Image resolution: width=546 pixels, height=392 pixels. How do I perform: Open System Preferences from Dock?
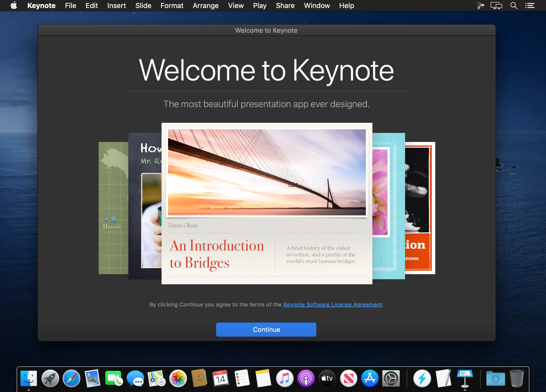coord(391,378)
